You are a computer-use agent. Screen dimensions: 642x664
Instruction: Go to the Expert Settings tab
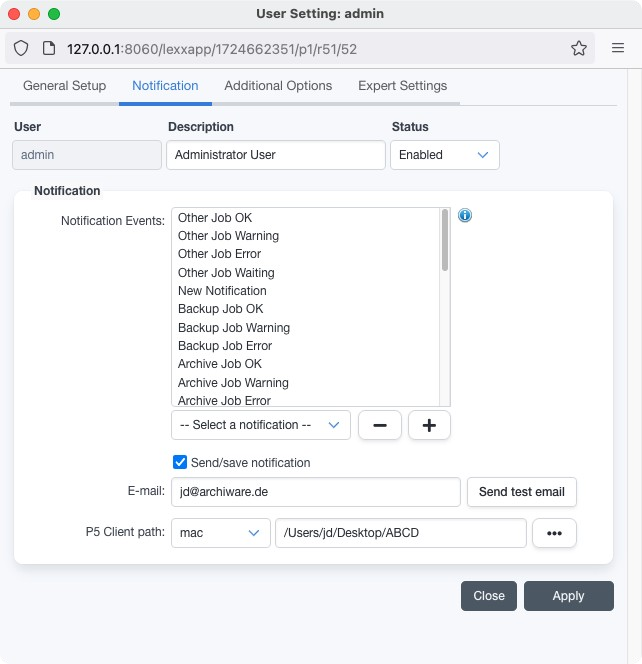pos(402,86)
